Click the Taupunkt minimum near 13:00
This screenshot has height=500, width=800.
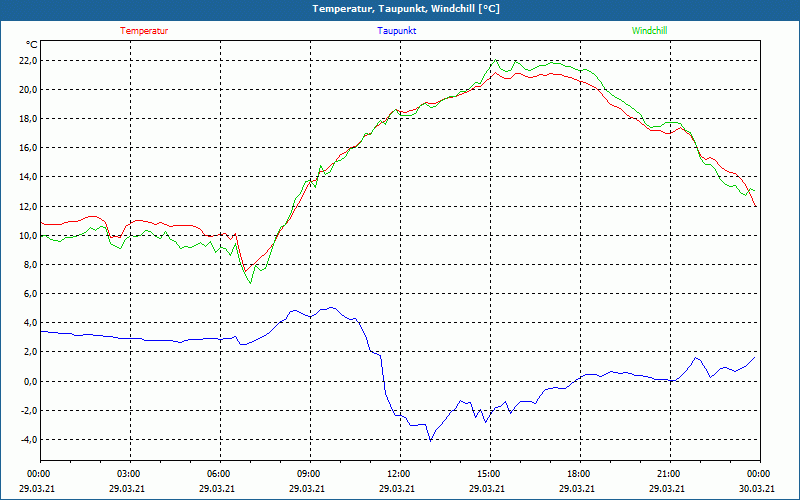430,440
